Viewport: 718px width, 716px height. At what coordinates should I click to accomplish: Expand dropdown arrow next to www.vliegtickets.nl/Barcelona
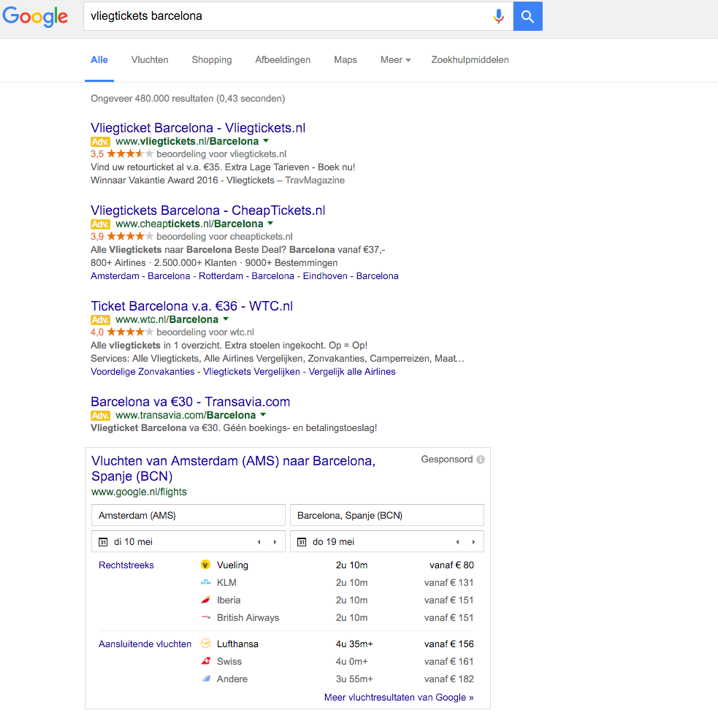(x=266, y=141)
